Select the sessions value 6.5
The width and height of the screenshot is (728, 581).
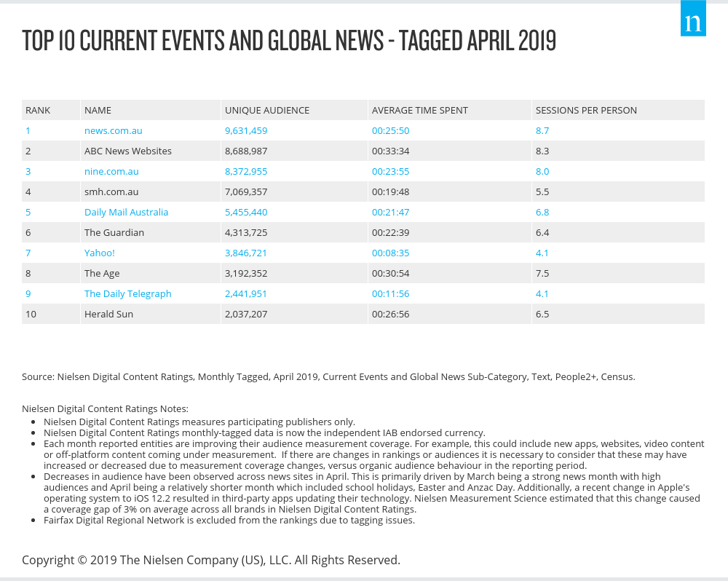pyautogui.click(x=542, y=315)
